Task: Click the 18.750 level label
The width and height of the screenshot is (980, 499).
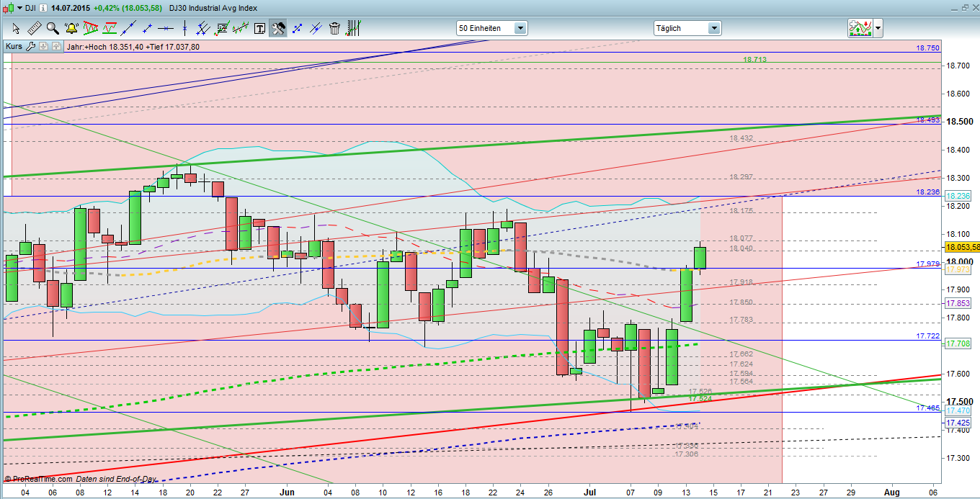Action: 928,48
